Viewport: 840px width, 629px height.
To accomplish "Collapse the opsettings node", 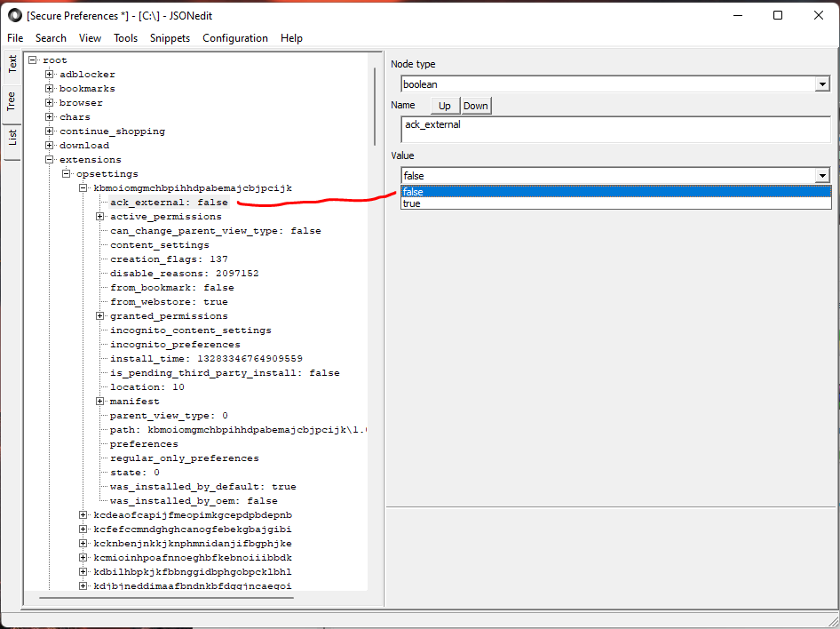I will tap(67, 173).
